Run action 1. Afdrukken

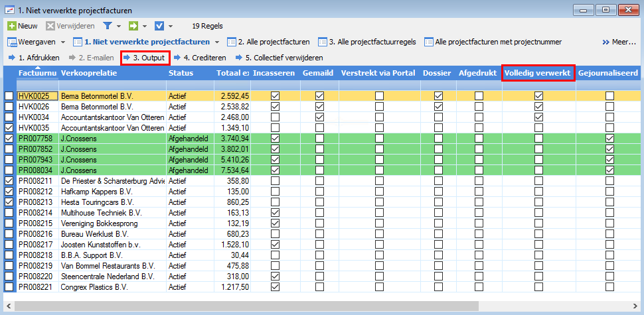(34, 58)
